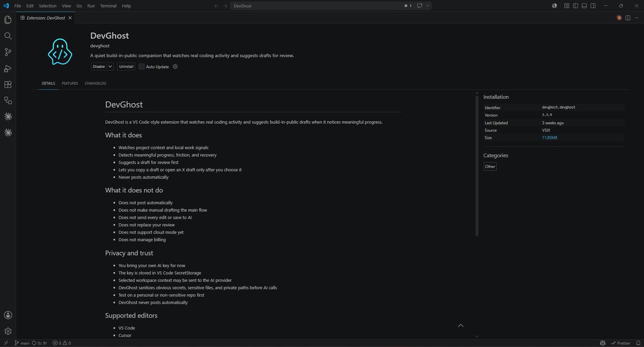
Task: Switch to the CHANGELOG tab
Action: [x=96, y=83]
